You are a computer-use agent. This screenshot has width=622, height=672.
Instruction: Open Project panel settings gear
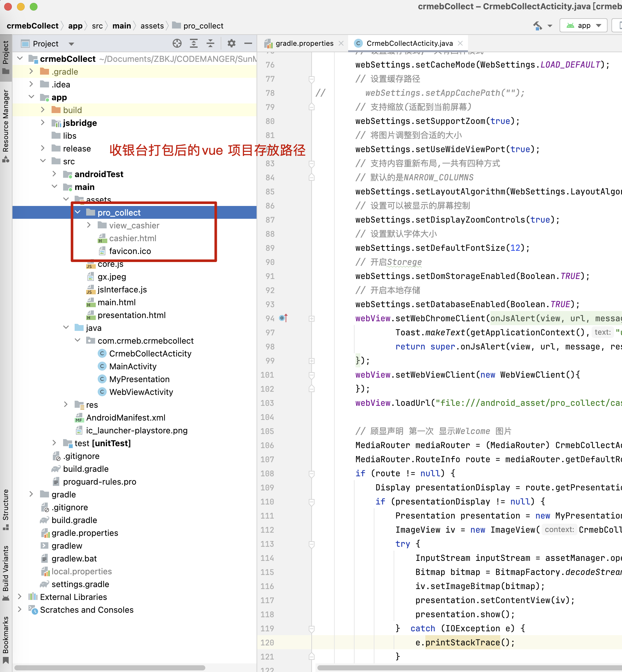click(231, 44)
